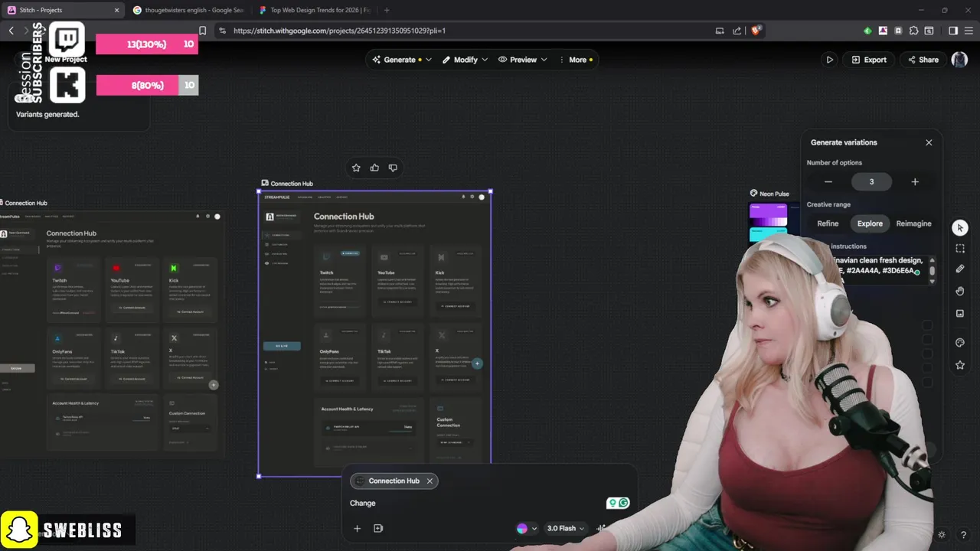Open the 3.0 Flash model selector
The height and width of the screenshot is (551, 980).
pyautogui.click(x=566, y=528)
